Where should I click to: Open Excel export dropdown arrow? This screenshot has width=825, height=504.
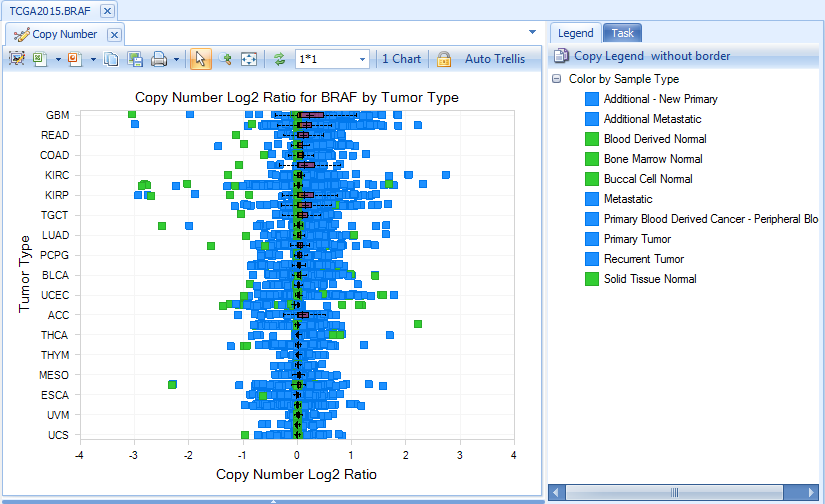[x=58, y=59]
